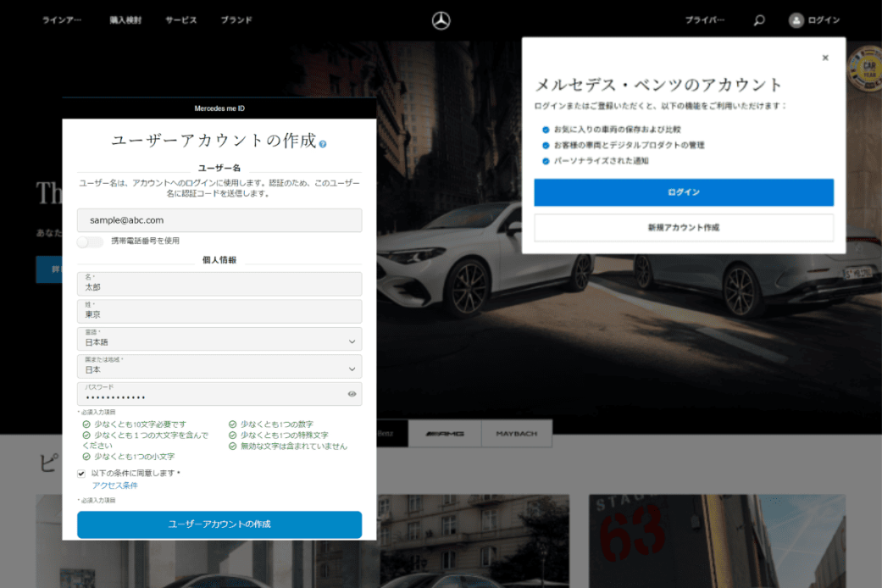Click the email field containing sample@abc.com
Image resolution: width=882 pixels, height=588 pixels.
point(219,220)
